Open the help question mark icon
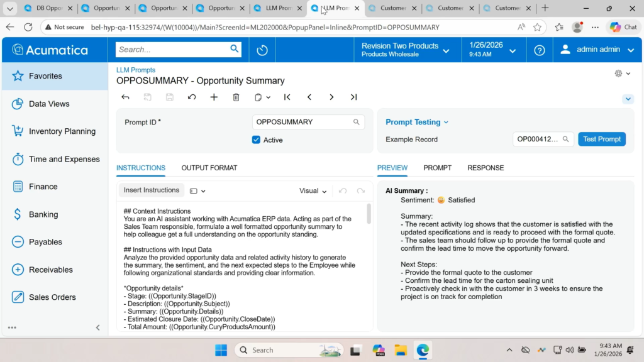The height and width of the screenshot is (362, 644). click(539, 50)
